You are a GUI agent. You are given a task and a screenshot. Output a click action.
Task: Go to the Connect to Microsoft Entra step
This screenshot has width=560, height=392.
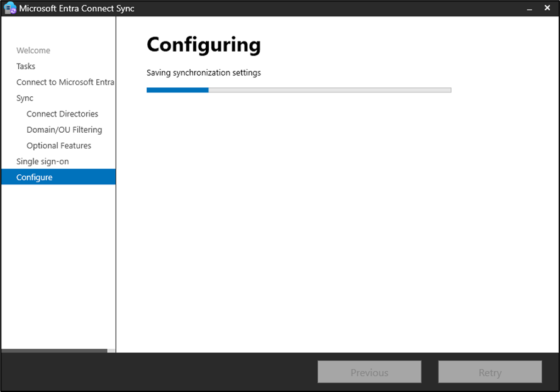pyautogui.click(x=65, y=82)
